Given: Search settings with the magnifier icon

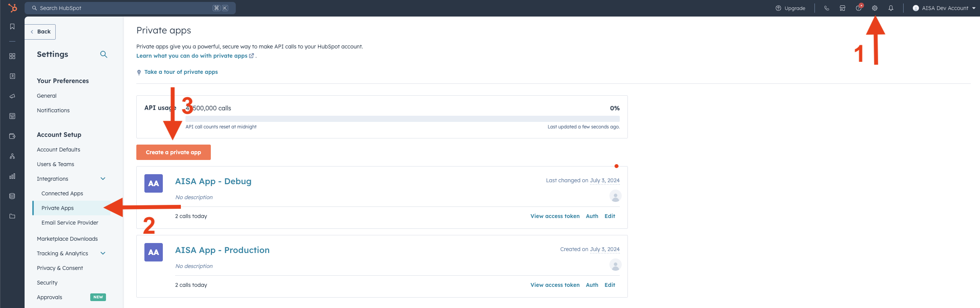Looking at the screenshot, I should pyautogui.click(x=104, y=54).
